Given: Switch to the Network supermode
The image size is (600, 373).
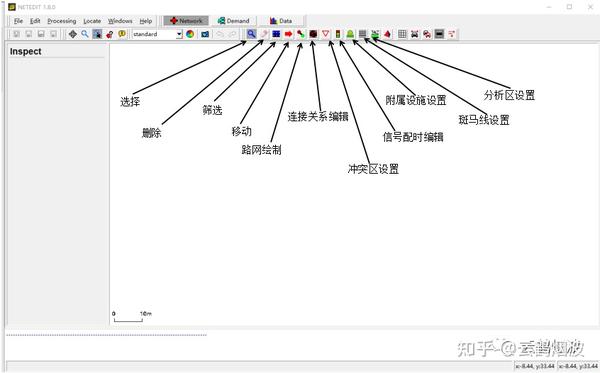Looking at the screenshot, I should [186, 21].
